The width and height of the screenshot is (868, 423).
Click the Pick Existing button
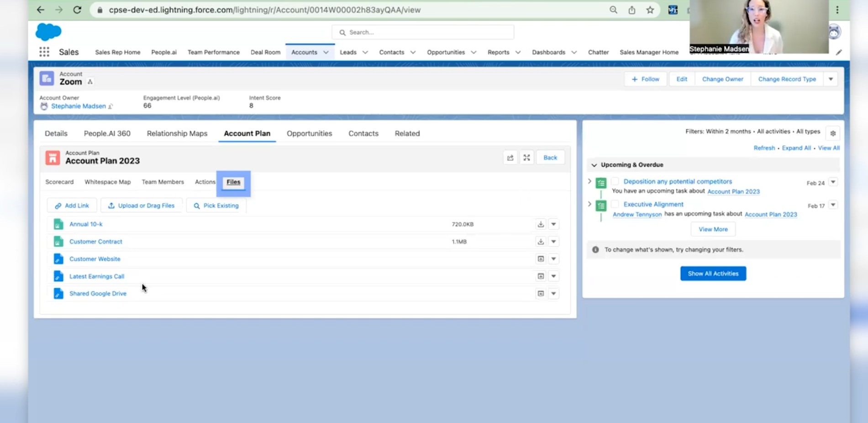[x=216, y=206]
